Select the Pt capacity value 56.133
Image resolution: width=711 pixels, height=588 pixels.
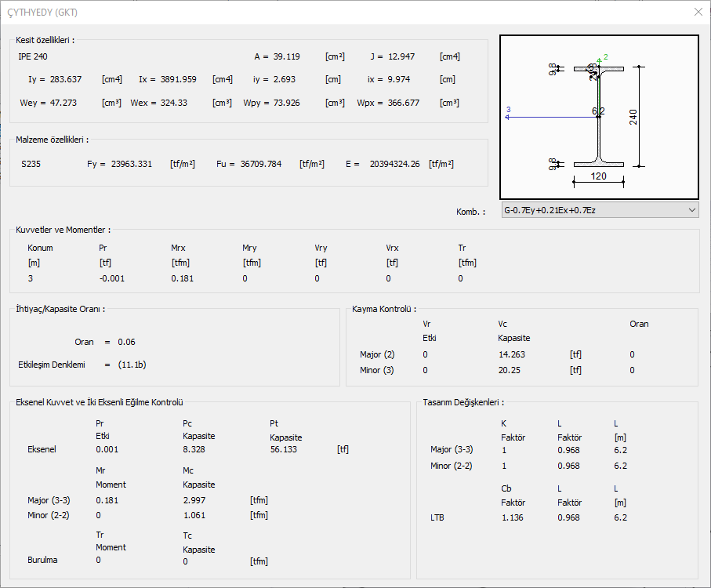(285, 449)
